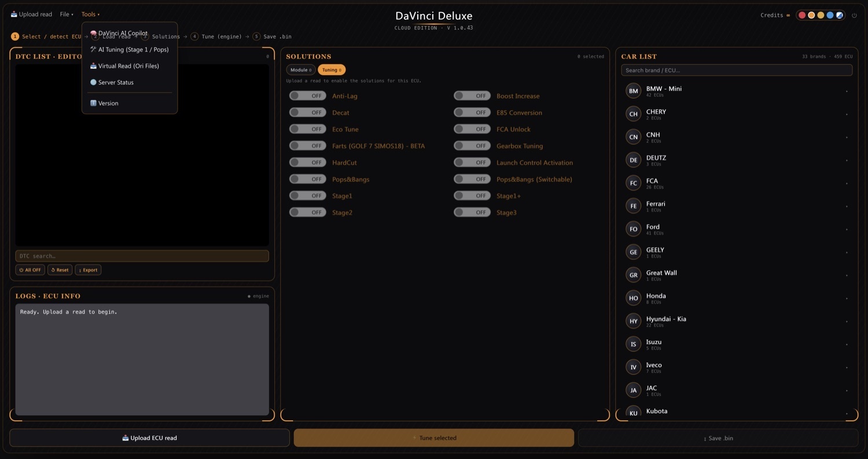
Task: Select the red theme color swatch
Action: 802,16
